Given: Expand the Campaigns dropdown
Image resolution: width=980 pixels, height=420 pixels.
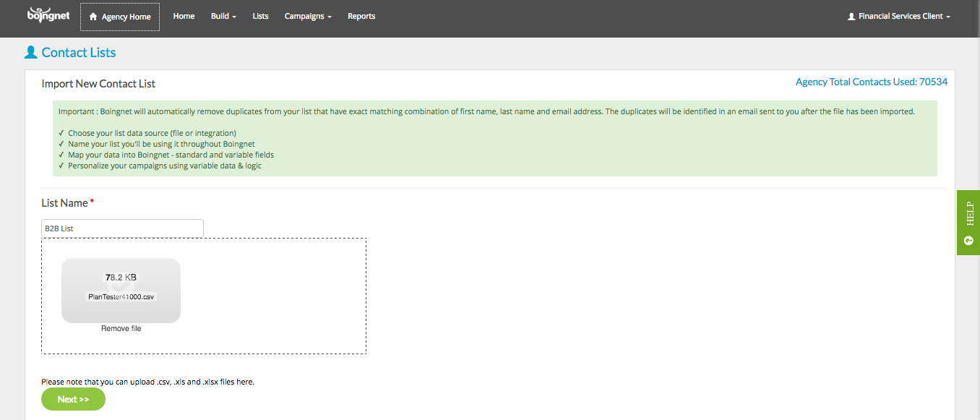Looking at the screenshot, I should coord(308,16).
